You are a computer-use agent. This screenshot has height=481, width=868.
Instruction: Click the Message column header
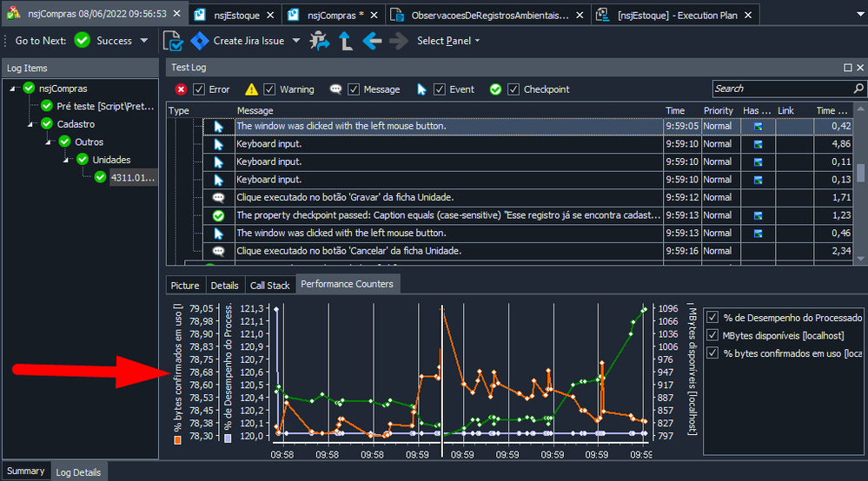click(255, 110)
